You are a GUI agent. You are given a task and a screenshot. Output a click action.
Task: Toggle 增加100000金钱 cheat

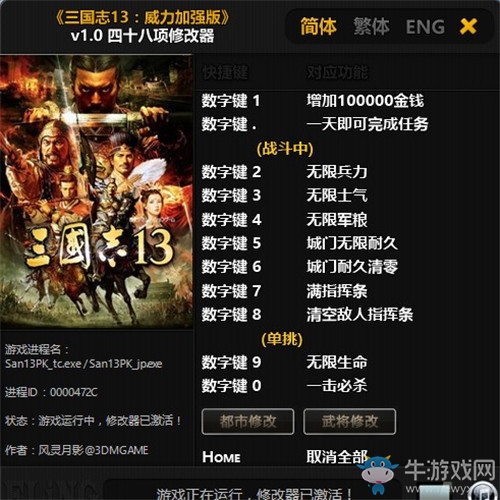(365, 101)
